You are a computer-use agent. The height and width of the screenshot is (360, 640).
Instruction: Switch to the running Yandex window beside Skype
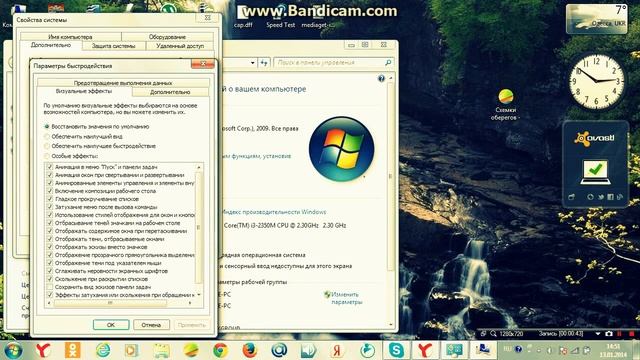click(x=424, y=350)
